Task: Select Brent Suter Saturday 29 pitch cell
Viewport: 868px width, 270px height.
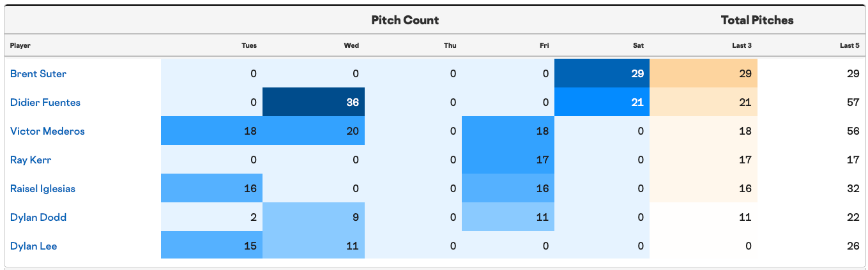Action: pyautogui.click(x=602, y=73)
